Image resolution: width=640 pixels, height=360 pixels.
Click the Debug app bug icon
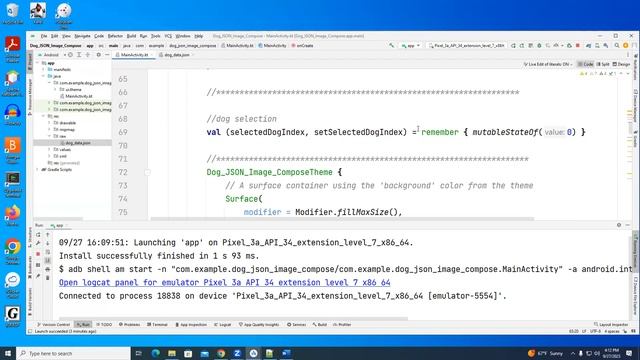tap(539, 46)
